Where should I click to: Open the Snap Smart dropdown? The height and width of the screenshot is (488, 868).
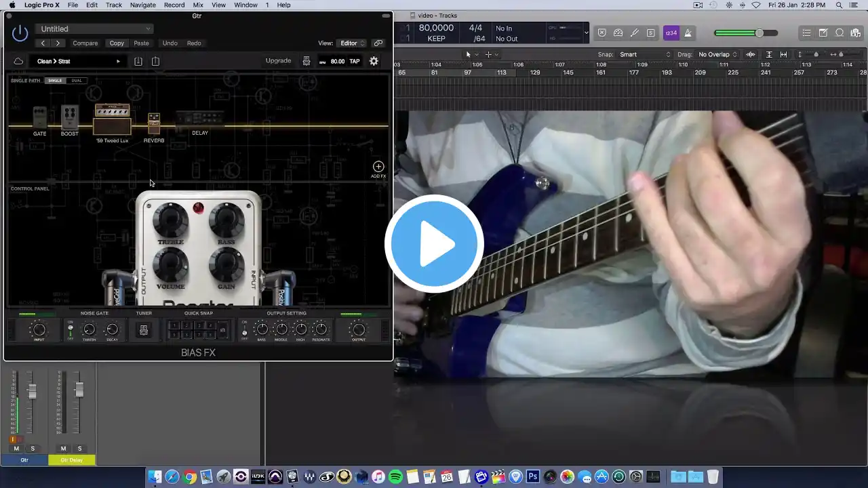(x=644, y=54)
